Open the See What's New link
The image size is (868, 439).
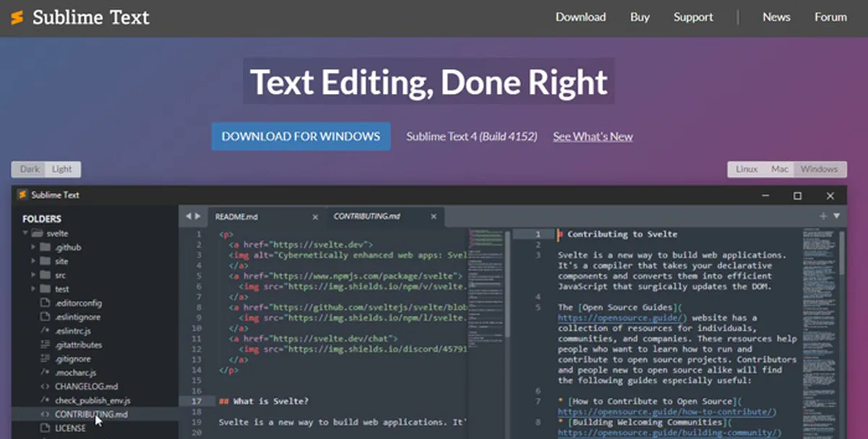point(593,137)
